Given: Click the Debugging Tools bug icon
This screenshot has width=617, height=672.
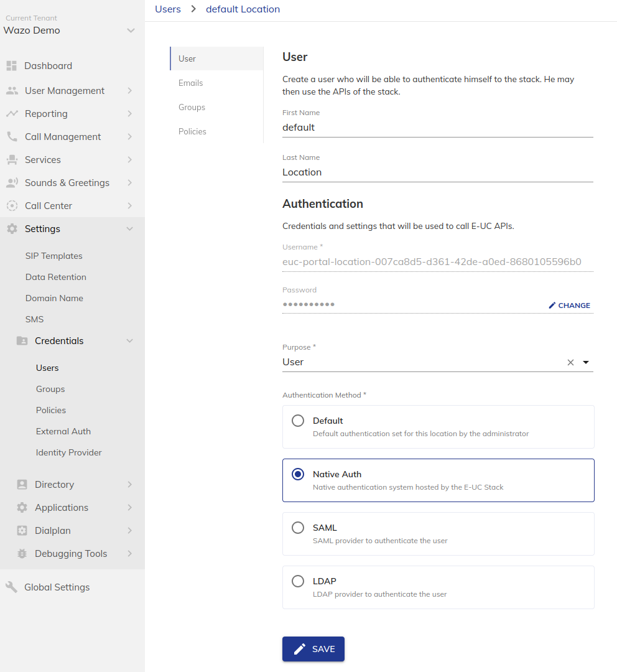Looking at the screenshot, I should 22,553.
